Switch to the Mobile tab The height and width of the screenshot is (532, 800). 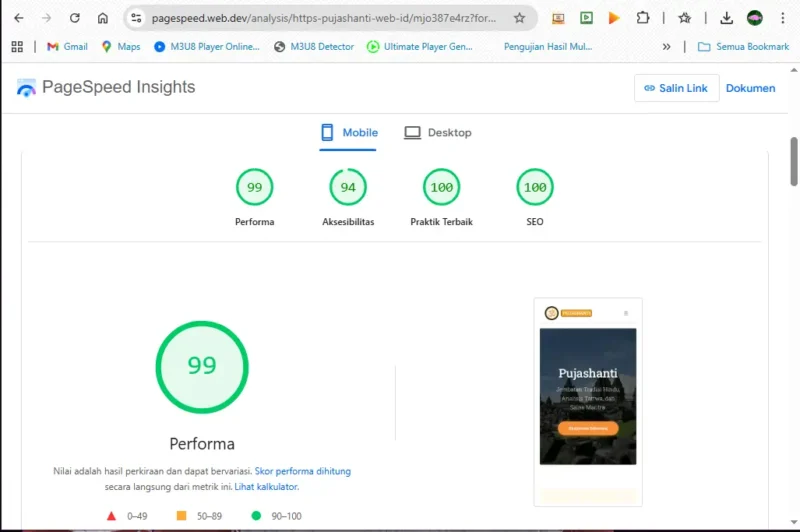349,133
